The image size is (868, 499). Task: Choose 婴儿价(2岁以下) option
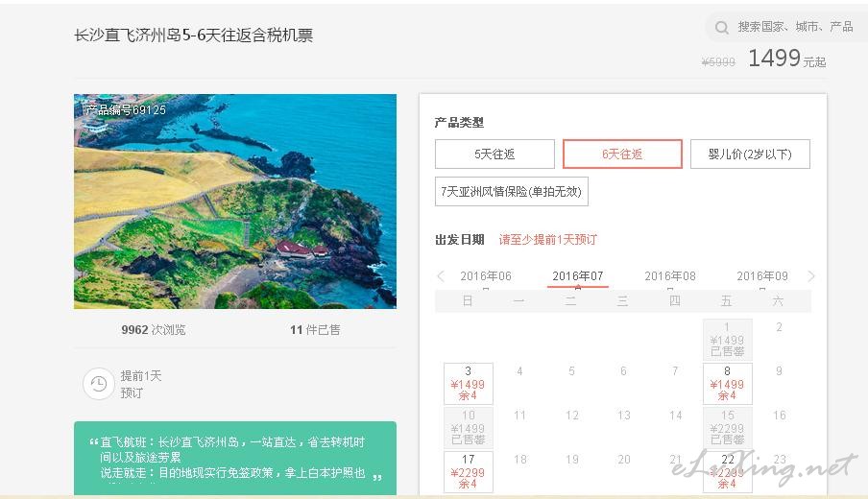(750, 154)
